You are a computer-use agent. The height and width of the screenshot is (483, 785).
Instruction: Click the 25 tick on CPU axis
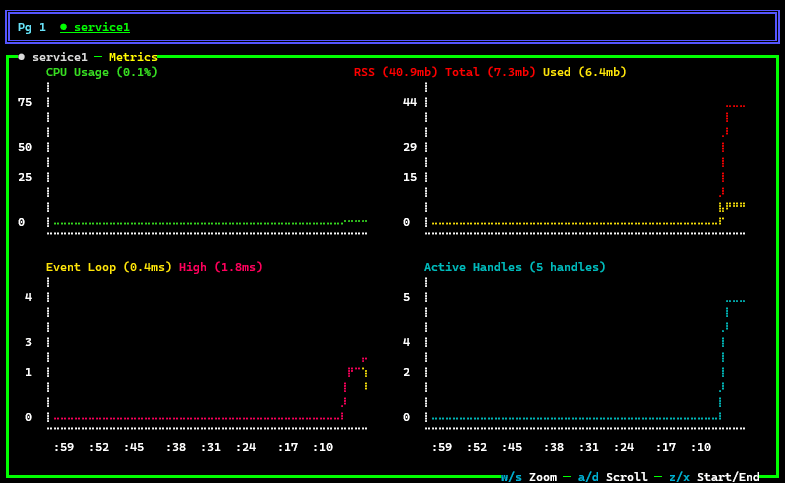25,177
